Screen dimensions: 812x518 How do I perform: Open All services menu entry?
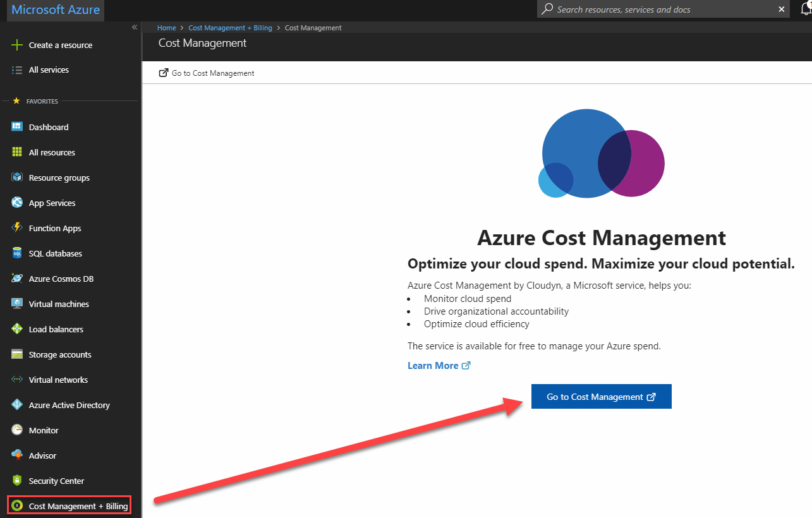click(x=49, y=70)
